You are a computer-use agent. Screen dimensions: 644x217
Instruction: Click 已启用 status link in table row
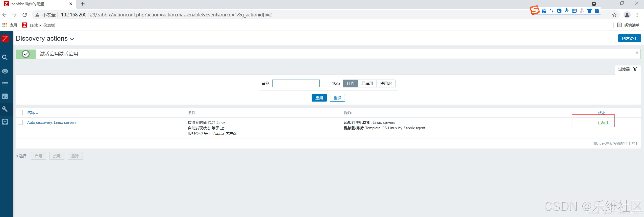[604, 123]
